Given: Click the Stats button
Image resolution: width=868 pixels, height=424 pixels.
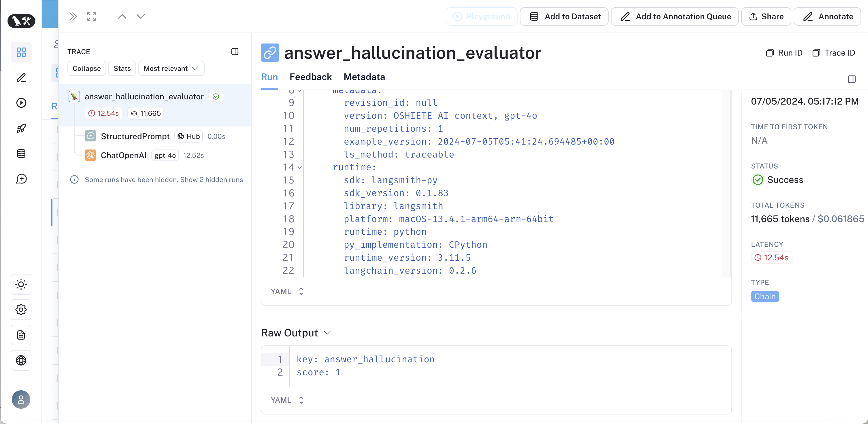Looking at the screenshot, I should (122, 68).
